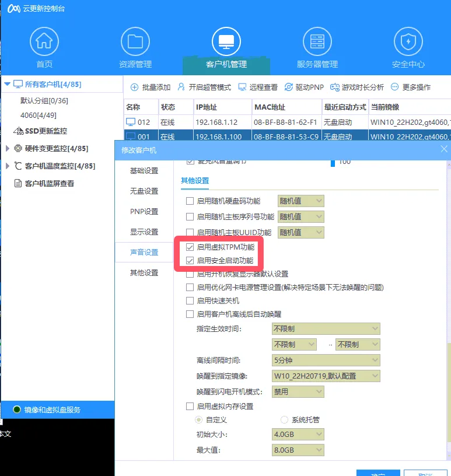Click 客户机温度监控 temperature icon
The width and height of the screenshot is (451, 476).
[18, 166]
